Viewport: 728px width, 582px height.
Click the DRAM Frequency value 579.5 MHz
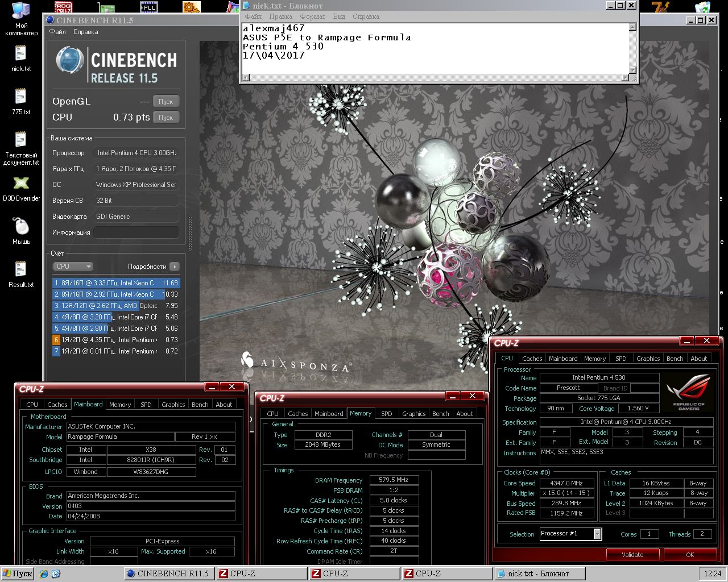point(394,480)
